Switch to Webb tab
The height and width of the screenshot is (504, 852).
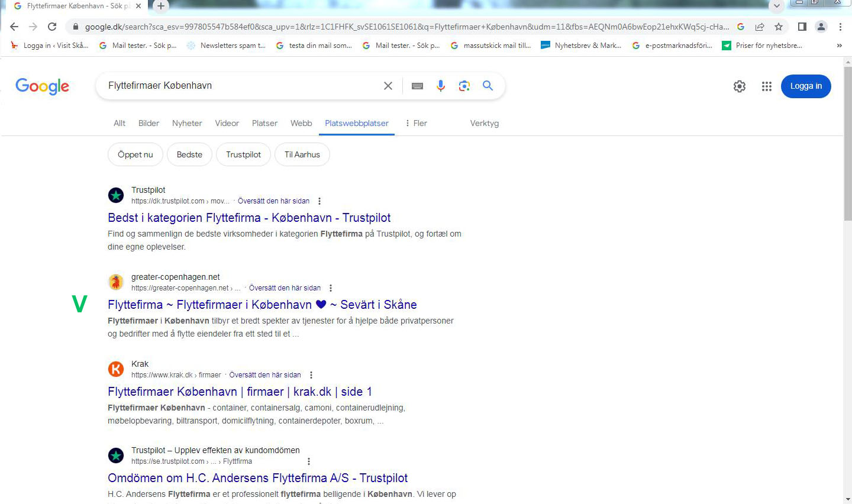click(301, 123)
